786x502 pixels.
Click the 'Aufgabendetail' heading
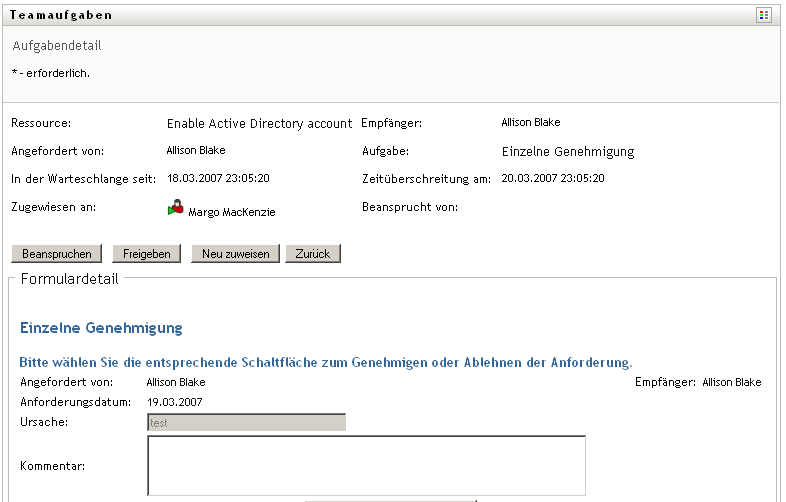click(x=57, y=46)
